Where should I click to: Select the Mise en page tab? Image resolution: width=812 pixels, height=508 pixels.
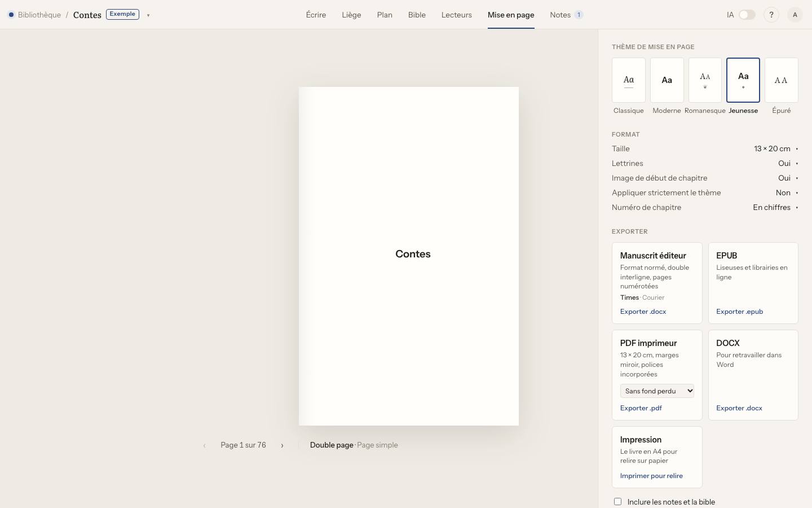(511, 15)
